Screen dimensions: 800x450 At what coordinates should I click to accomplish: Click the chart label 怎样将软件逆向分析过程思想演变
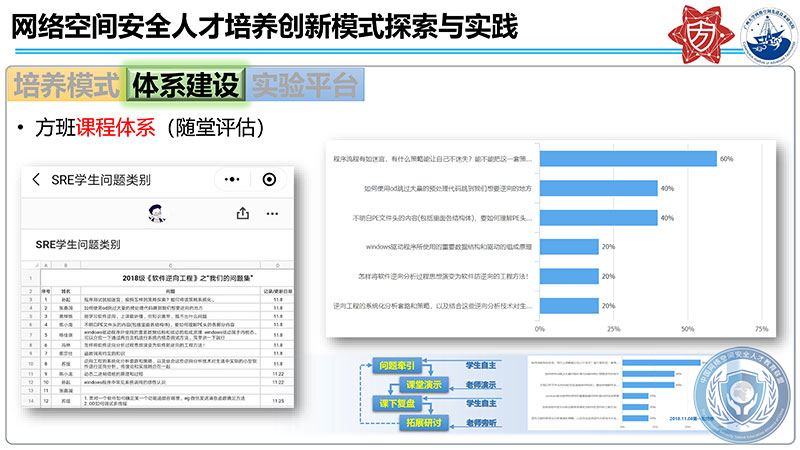click(x=443, y=276)
